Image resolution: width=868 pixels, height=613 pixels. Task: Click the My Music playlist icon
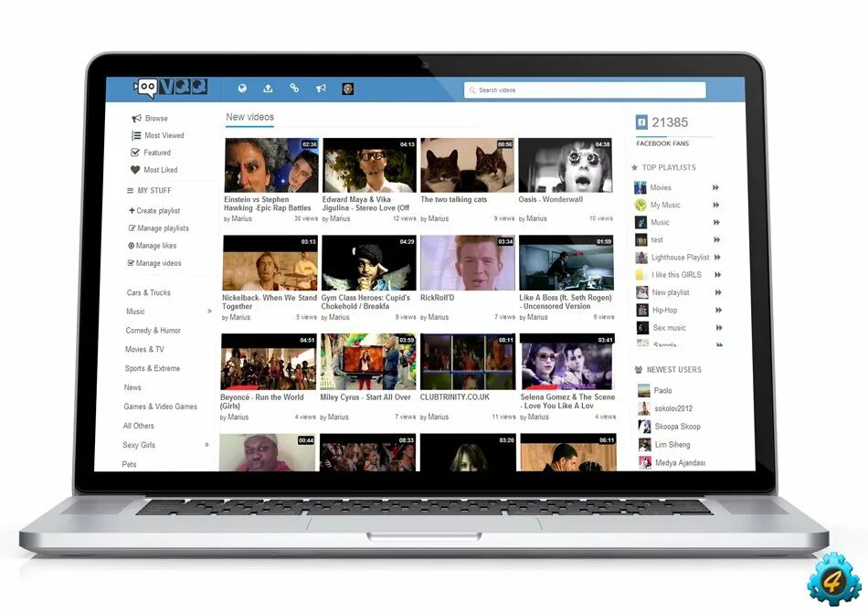(640, 205)
